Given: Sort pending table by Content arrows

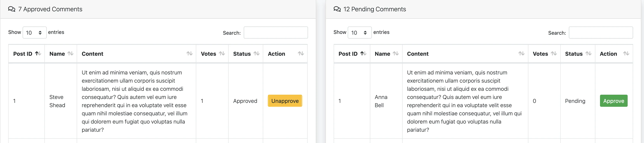Looking at the screenshot, I should [x=521, y=54].
